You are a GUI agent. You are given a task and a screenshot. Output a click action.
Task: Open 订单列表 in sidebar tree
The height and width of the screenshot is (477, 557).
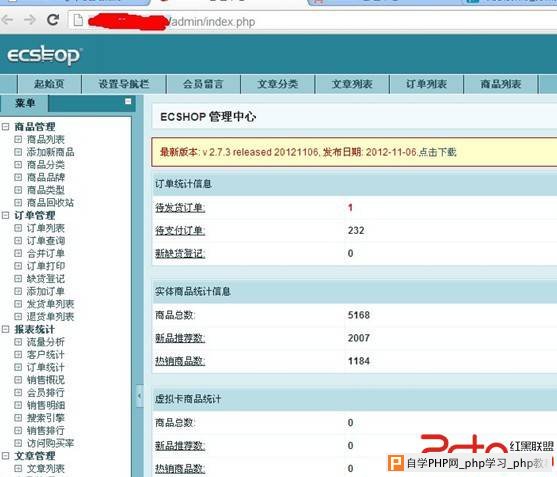click(45, 228)
